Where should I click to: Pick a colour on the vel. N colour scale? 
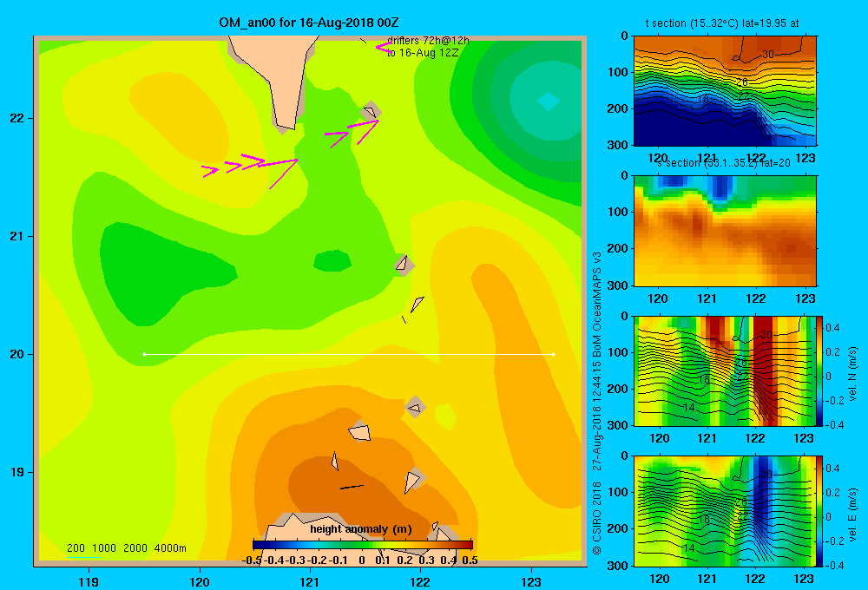coord(819,370)
